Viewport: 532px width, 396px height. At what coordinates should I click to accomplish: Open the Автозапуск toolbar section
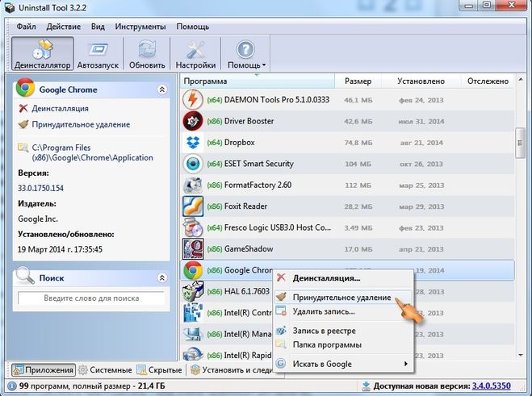[98, 53]
